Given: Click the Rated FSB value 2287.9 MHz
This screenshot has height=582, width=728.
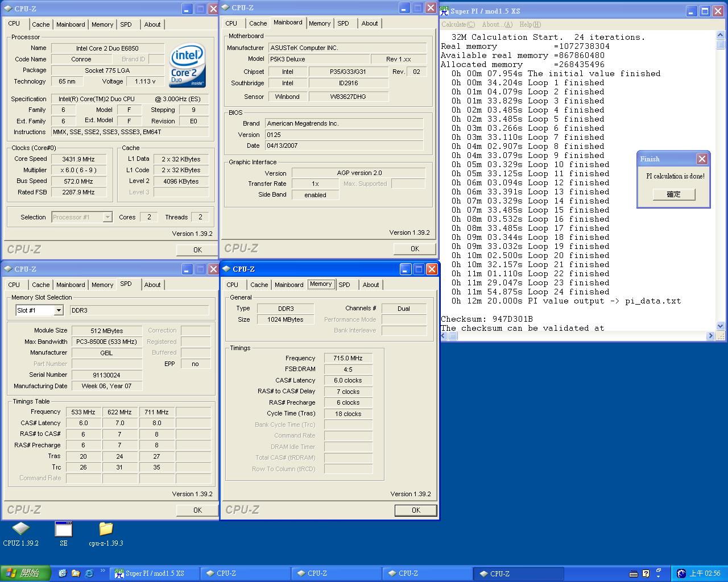Looking at the screenshot, I should coord(78,192).
